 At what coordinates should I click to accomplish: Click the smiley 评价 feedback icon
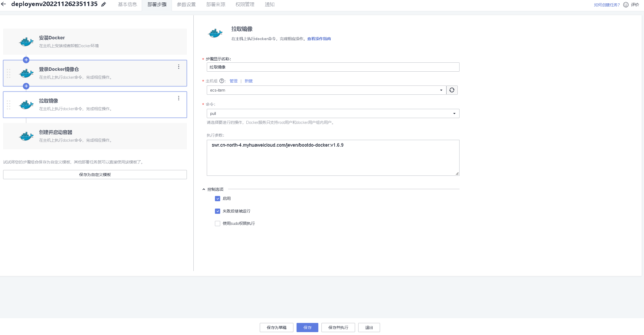coord(626,5)
